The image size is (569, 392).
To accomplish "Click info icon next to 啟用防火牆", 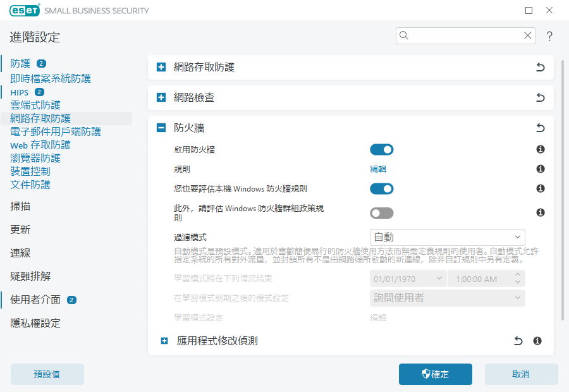I will point(541,150).
